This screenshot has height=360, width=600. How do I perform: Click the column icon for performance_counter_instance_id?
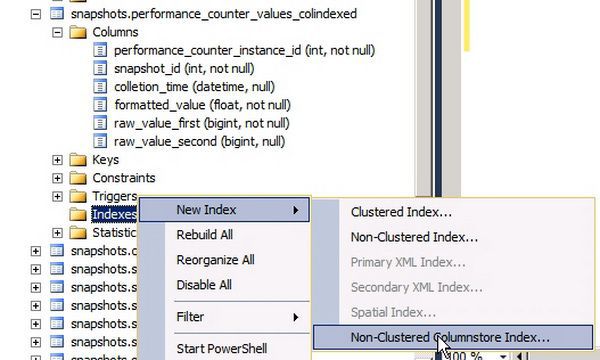(x=100, y=50)
